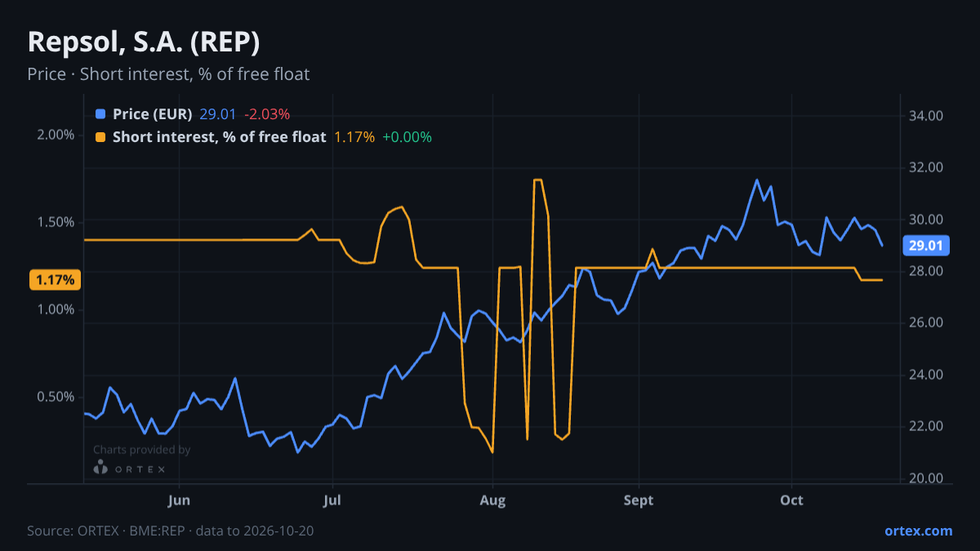The image size is (980, 551).
Task: Click the +0.00% short interest change
Action: point(407,137)
